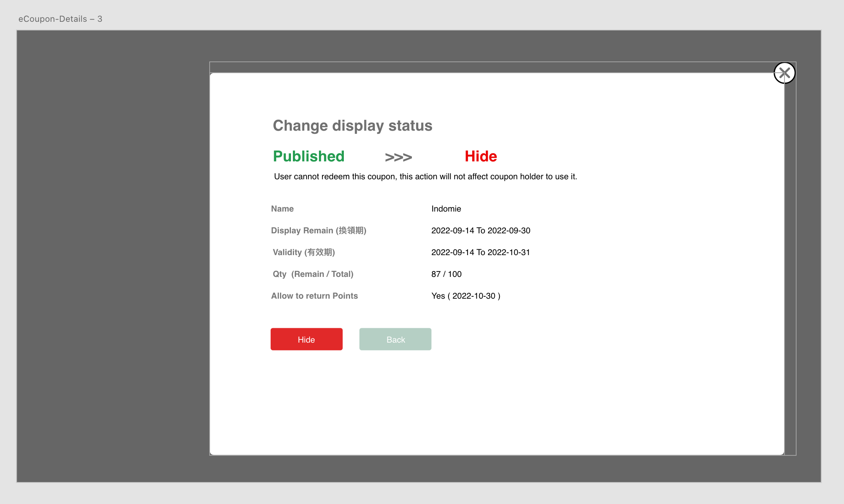Click the green Published status text
This screenshot has height=504, width=844.
(308, 156)
